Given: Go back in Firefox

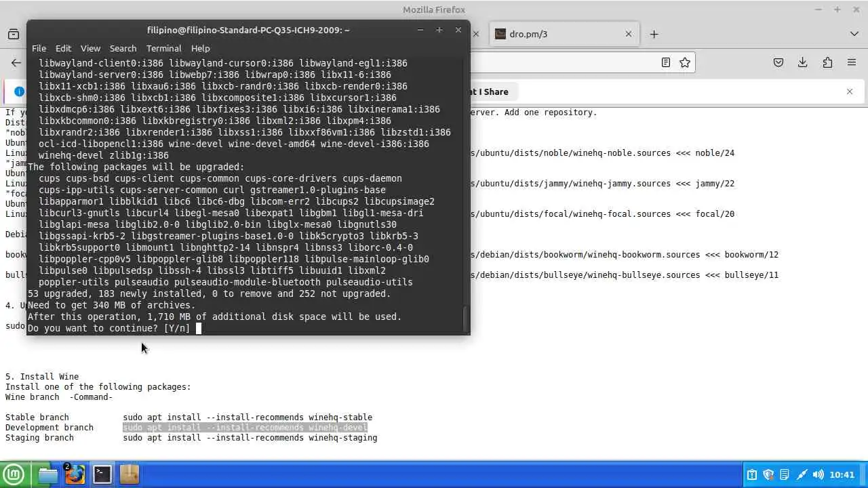Looking at the screenshot, I should point(16,62).
